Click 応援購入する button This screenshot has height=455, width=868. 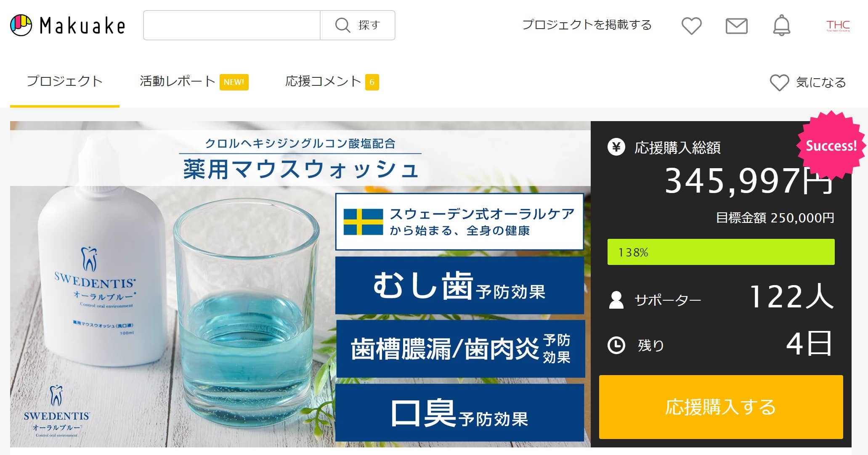[721, 407]
